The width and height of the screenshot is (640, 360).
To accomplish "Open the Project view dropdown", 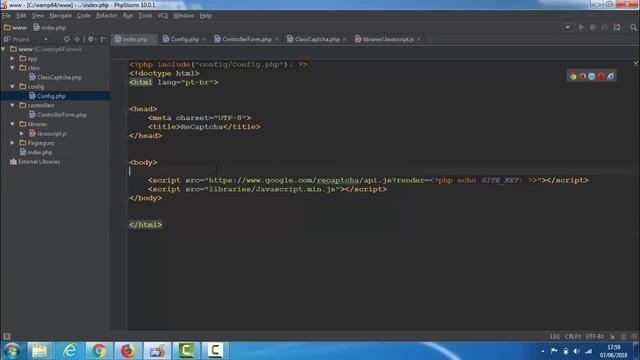I will pos(46,39).
